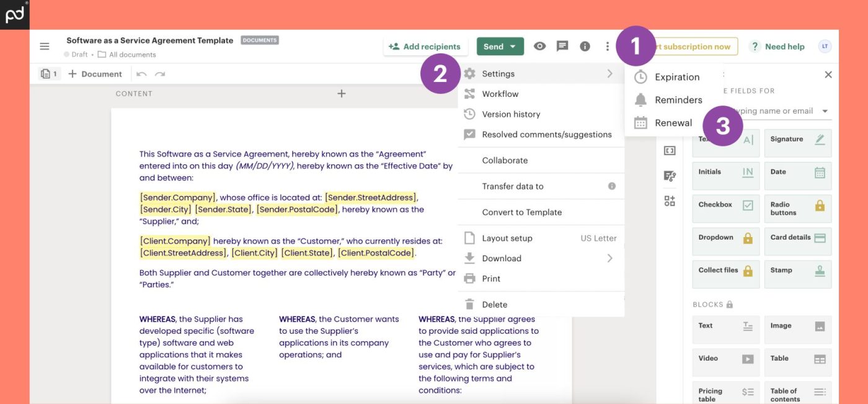The image size is (868, 404).
Task: Open Version history from the menu
Action: point(510,114)
